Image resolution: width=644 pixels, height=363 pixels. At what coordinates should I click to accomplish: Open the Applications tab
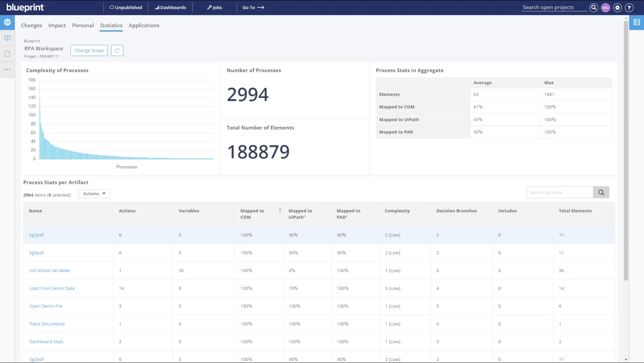[144, 25]
